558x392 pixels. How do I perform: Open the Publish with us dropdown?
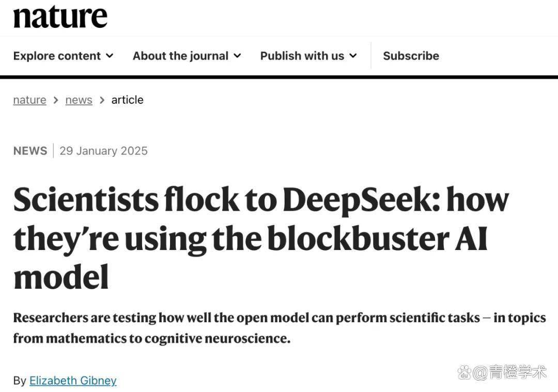(302, 55)
